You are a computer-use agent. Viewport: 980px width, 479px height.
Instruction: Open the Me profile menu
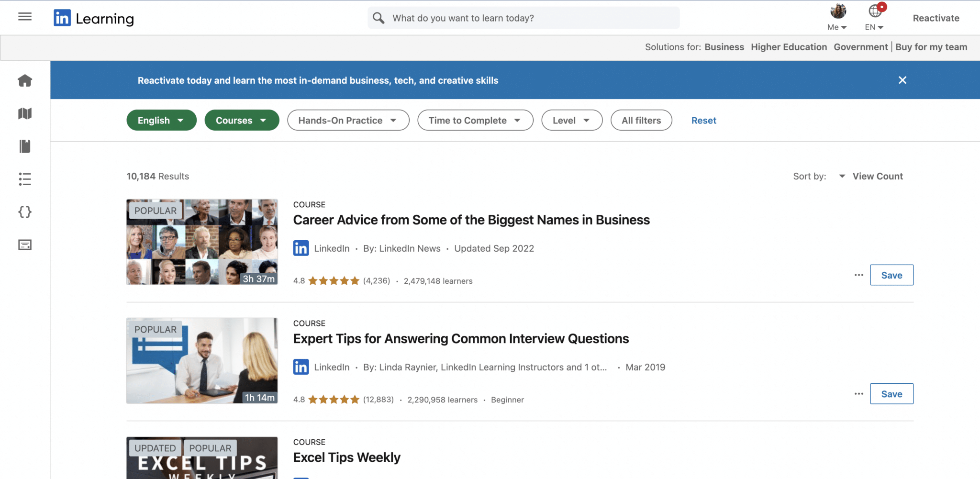coord(837,17)
